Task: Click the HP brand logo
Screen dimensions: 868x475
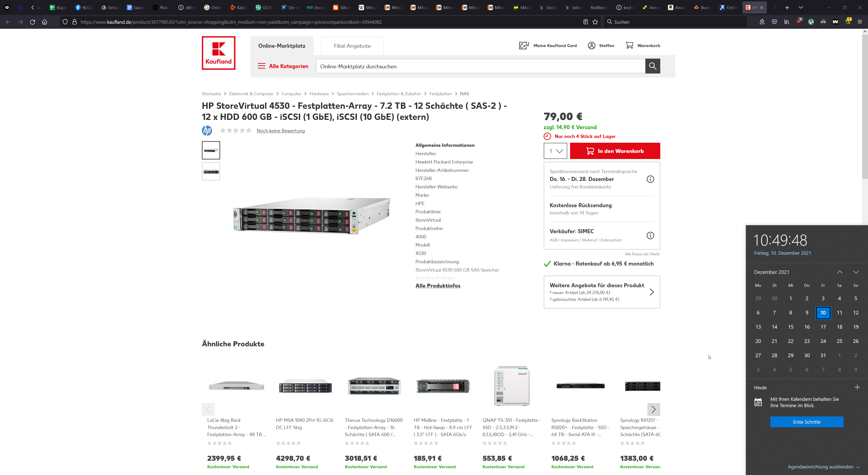Action: 207,131
